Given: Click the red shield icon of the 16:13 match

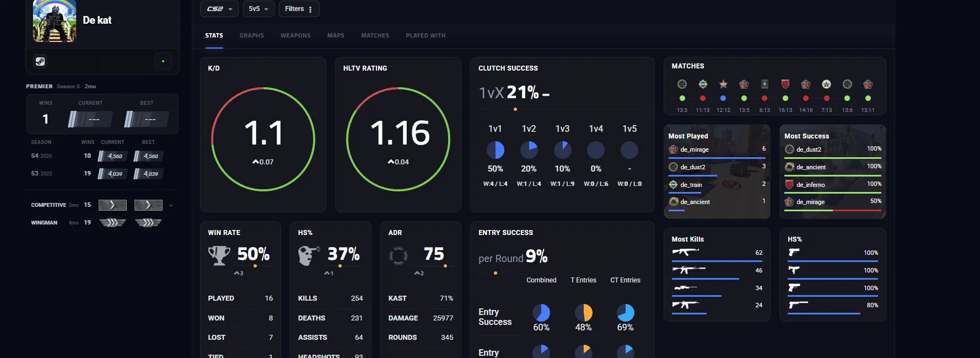Looking at the screenshot, I should (x=785, y=84).
